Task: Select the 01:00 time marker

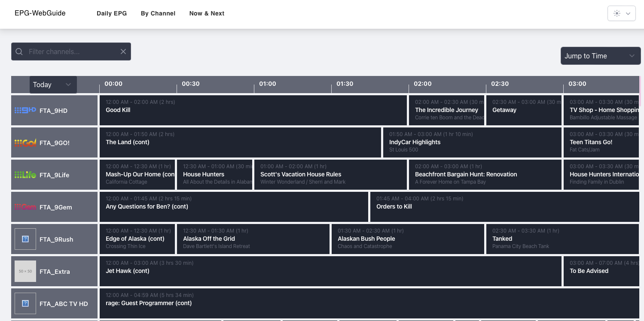Action: tap(268, 84)
